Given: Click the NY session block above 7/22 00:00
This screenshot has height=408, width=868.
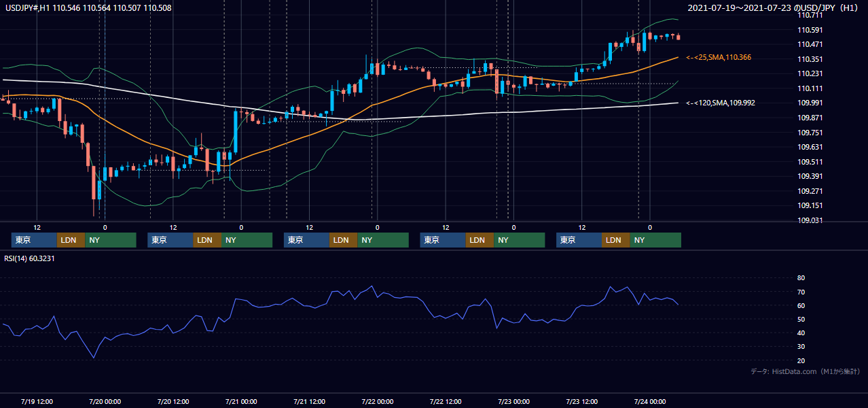Looking at the screenshot, I should tap(383, 240).
